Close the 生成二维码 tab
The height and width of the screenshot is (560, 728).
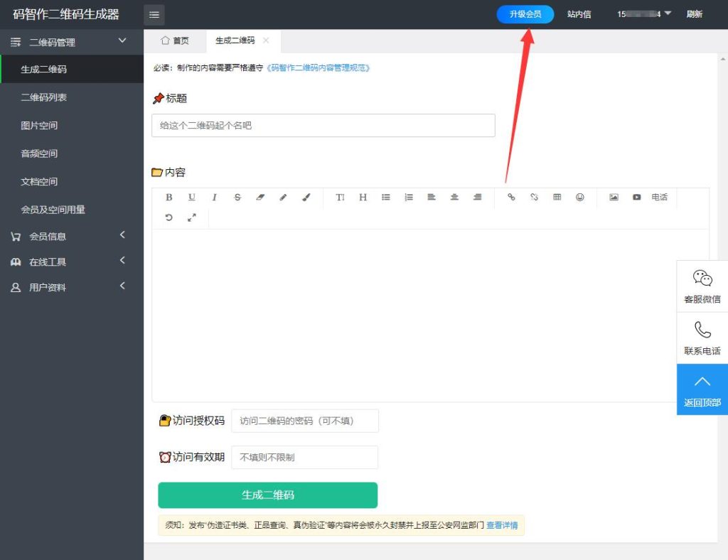[266, 41]
